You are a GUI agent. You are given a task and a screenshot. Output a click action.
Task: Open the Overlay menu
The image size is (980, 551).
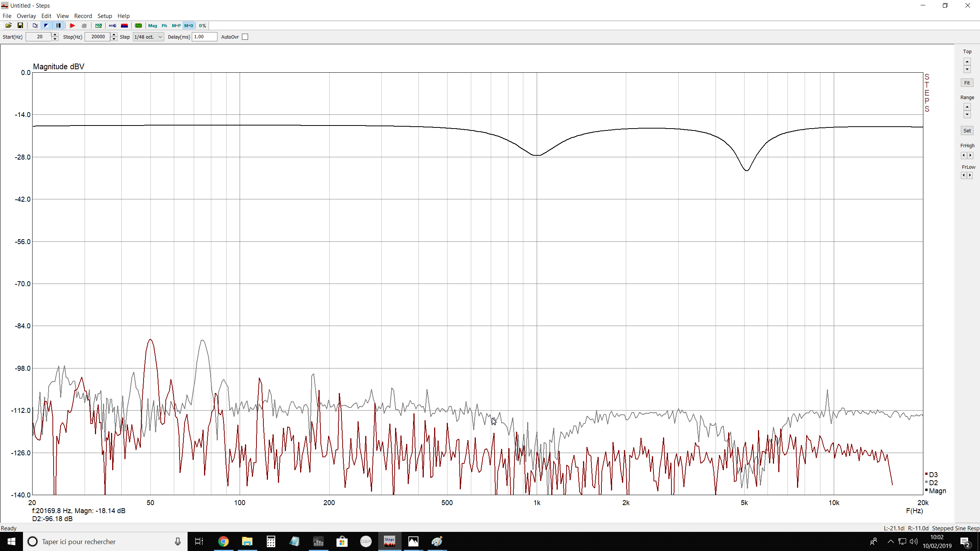26,16
